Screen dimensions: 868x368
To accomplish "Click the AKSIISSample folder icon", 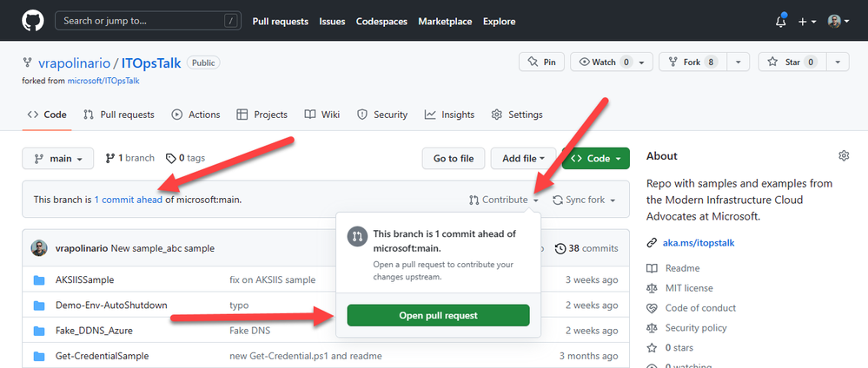I will (x=39, y=280).
